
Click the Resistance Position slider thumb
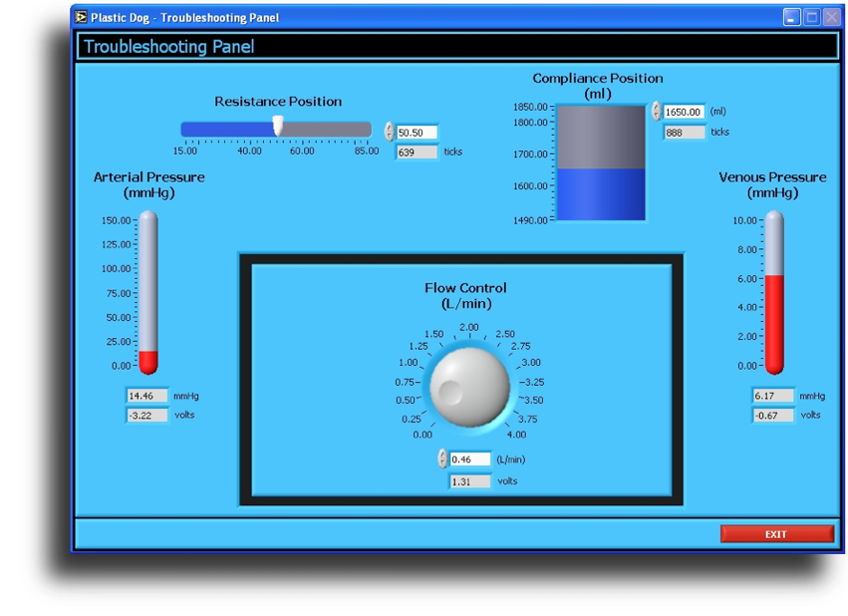(x=279, y=126)
